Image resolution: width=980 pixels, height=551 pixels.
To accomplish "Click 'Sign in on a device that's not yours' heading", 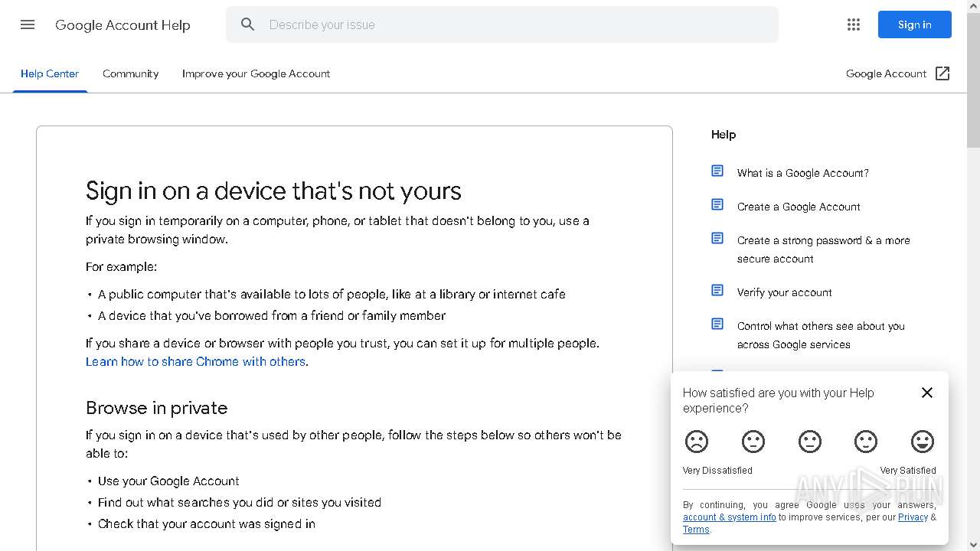I will click(x=273, y=191).
